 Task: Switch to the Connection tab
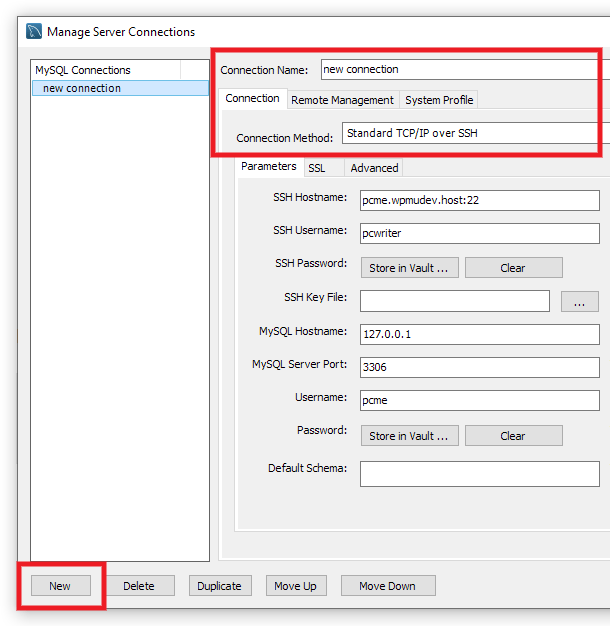[252, 98]
